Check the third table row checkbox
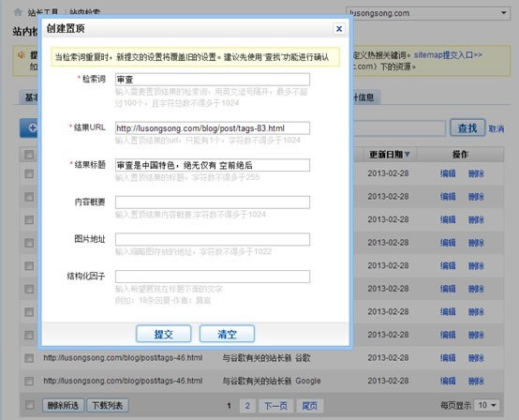 click(x=29, y=220)
